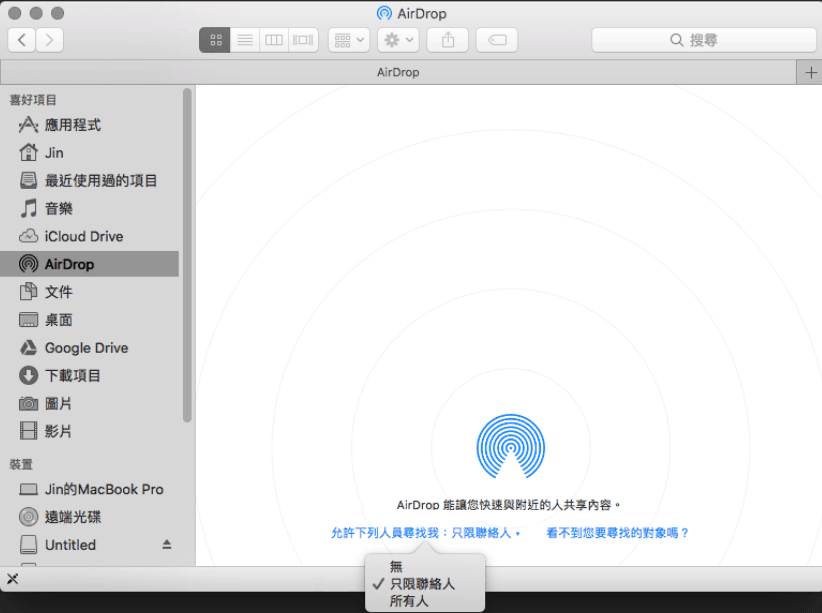Select the AirDrop tab
The width and height of the screenshot is (822, 613).
[398, 72]
